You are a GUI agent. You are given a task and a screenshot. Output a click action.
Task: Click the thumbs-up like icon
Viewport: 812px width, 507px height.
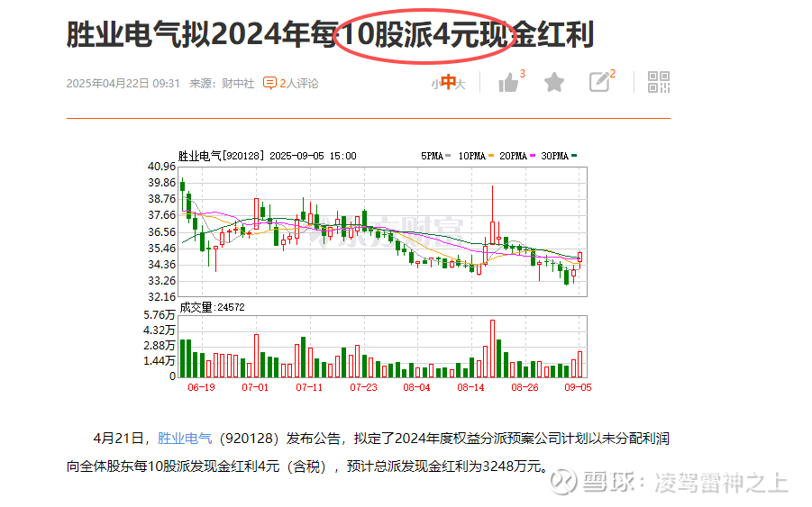coord(508,83)
